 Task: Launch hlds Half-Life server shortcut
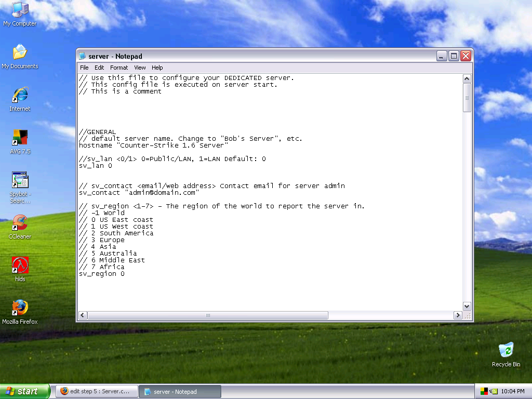20,270
